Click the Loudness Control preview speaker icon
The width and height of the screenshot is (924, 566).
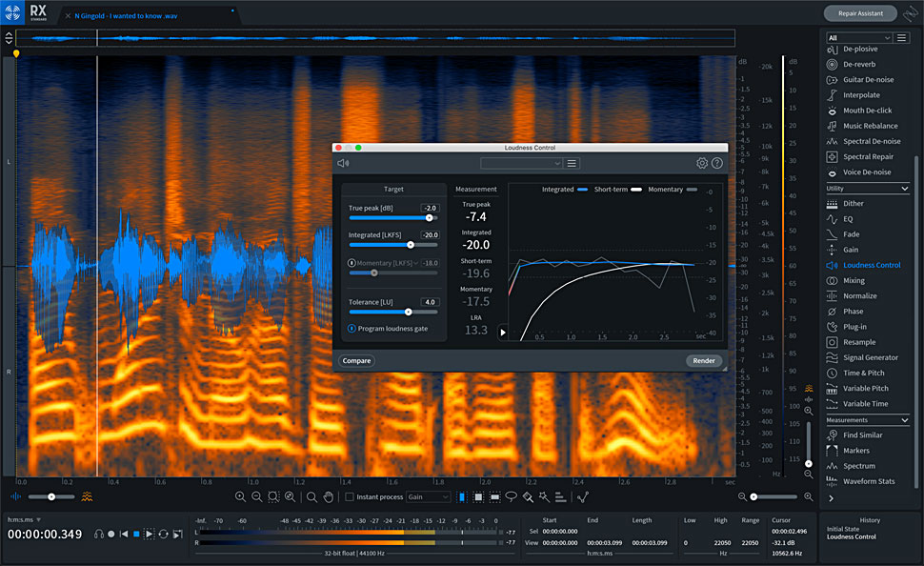(343, 163)
